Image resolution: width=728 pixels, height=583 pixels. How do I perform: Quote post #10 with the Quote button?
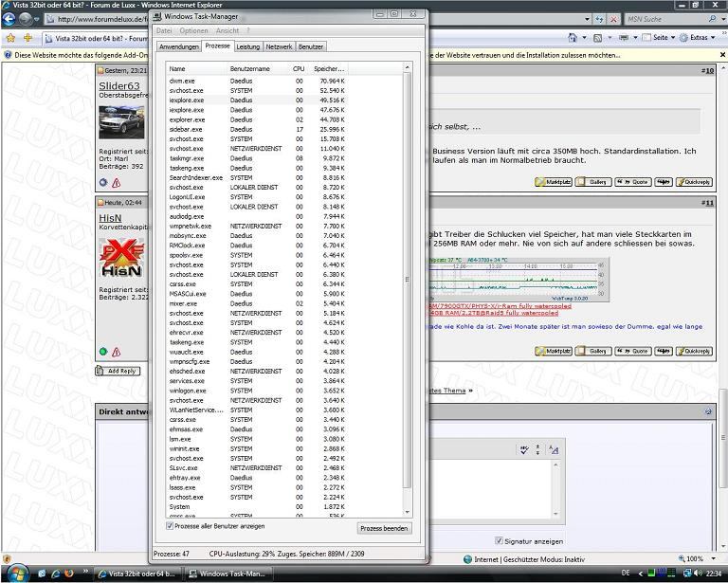point(633,182)
